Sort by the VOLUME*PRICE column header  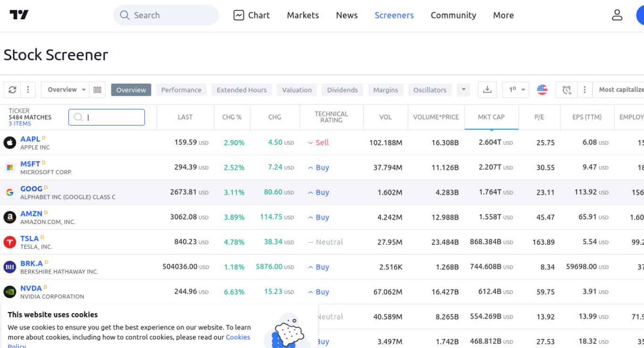pyautogui.click(x=436, y=117)
